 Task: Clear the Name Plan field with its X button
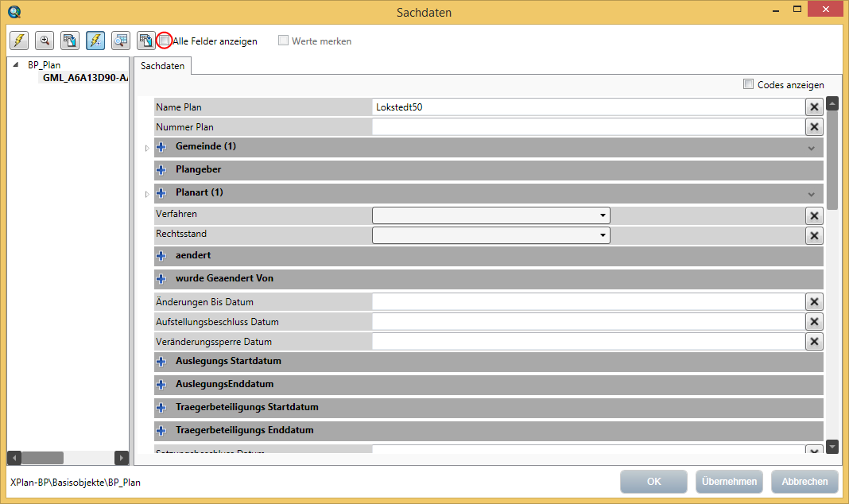point(814,107)
